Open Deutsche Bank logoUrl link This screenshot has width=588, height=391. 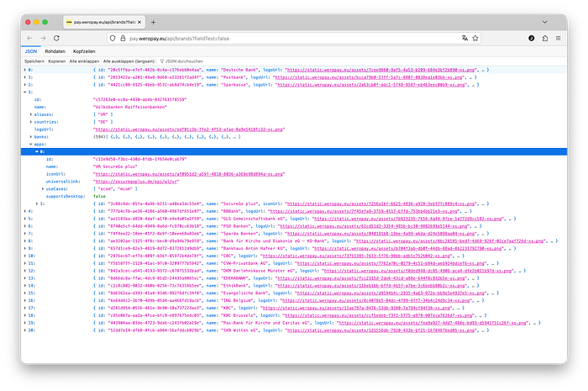pyautogui.click(x=381, y=70)
